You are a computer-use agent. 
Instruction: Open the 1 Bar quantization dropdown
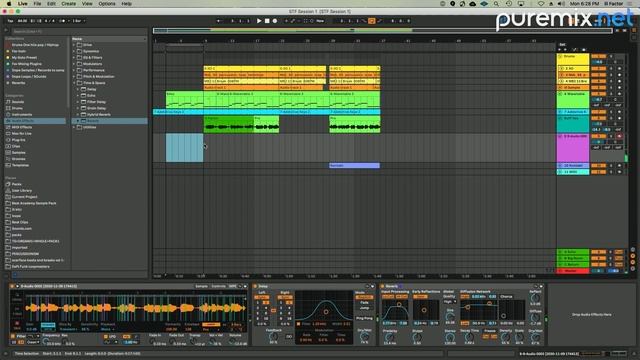(79, 21)
